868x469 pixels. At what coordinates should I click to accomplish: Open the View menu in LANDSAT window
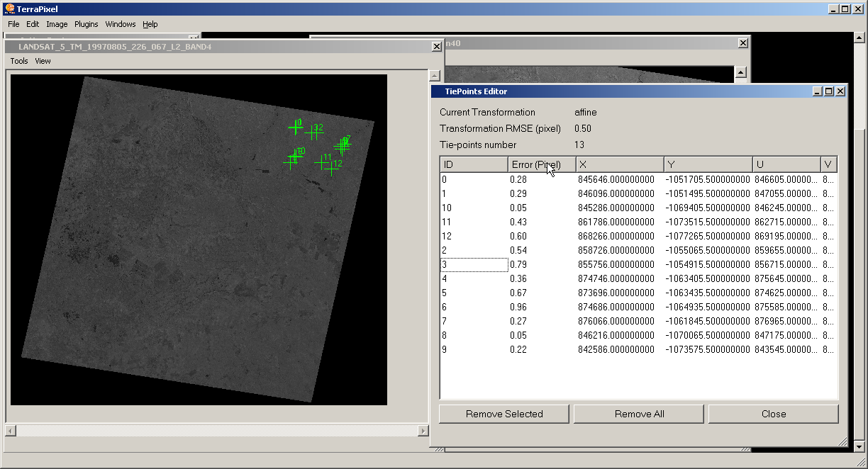click(43, 61)
